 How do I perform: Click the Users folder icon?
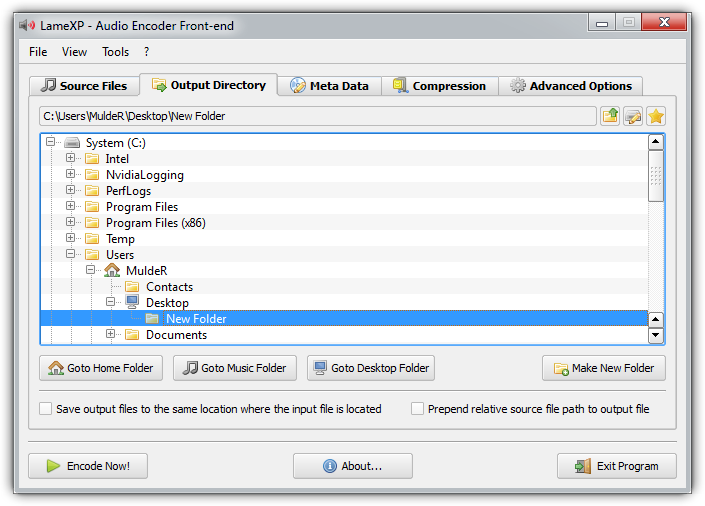[x=92, y=255]
